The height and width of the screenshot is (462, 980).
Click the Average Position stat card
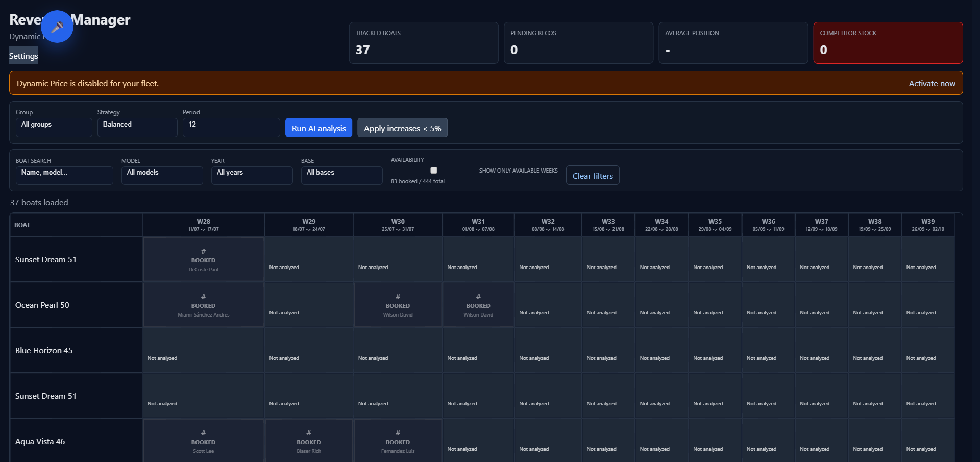(x=733, y=43)
